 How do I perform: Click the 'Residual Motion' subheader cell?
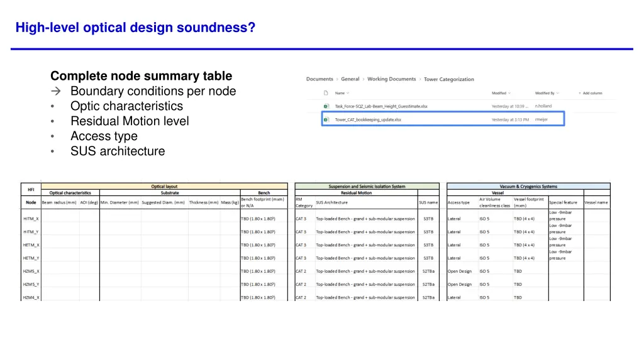pyautogui.click(x=356, y=193)
